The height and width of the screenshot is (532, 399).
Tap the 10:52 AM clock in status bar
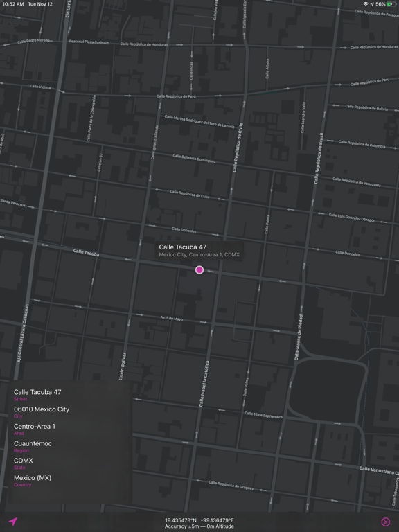(x=13, y=4)
